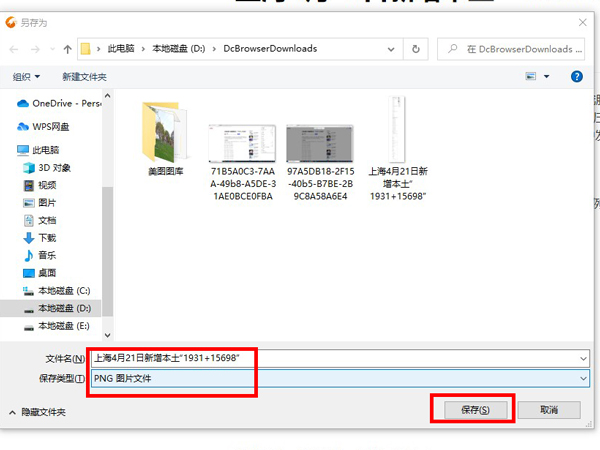Viewport: 600px width, 450px height.
Task: Open 视频 folder in sidebar
Action: coord(40,185)
